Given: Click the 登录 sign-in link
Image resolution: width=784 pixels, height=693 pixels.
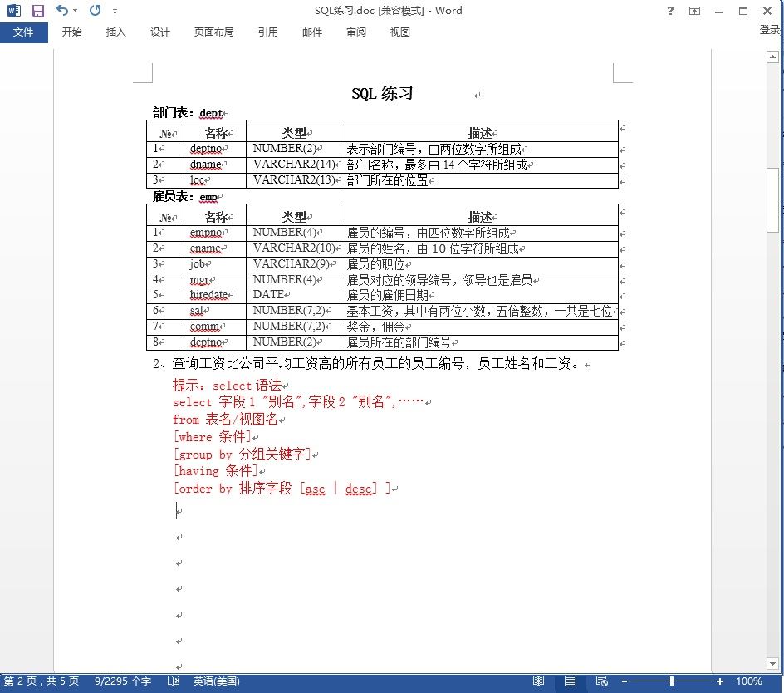Looking at the screenshot, I should coord(770,30).
